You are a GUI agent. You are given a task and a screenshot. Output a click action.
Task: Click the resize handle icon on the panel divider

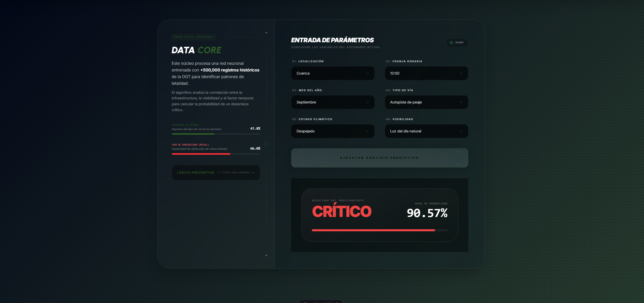pos(266,144)
